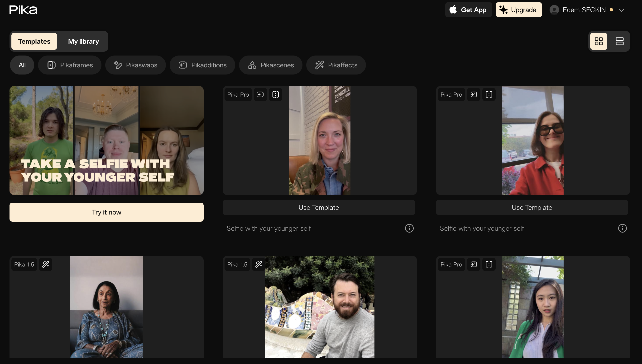The width and height of the screenshot is (642, 364).
Task: Show info for blonde woman selfie template
Action: coord(409,228)
